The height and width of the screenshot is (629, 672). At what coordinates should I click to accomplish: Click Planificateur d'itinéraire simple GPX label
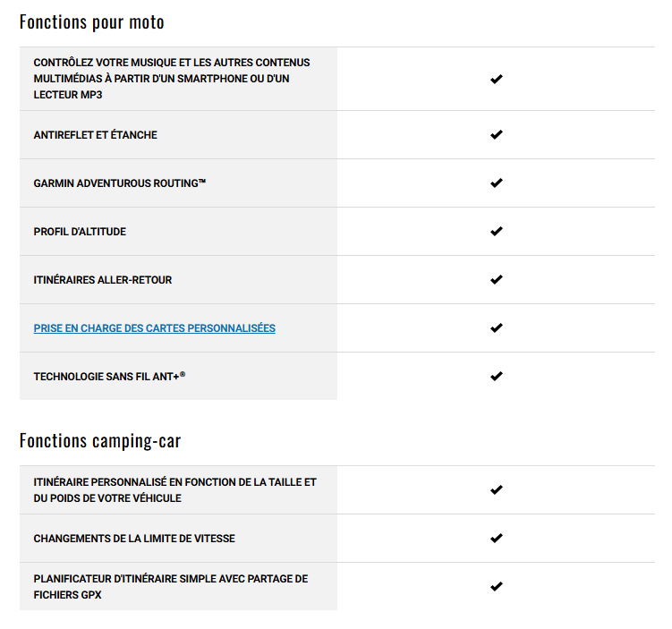point(171,587)
